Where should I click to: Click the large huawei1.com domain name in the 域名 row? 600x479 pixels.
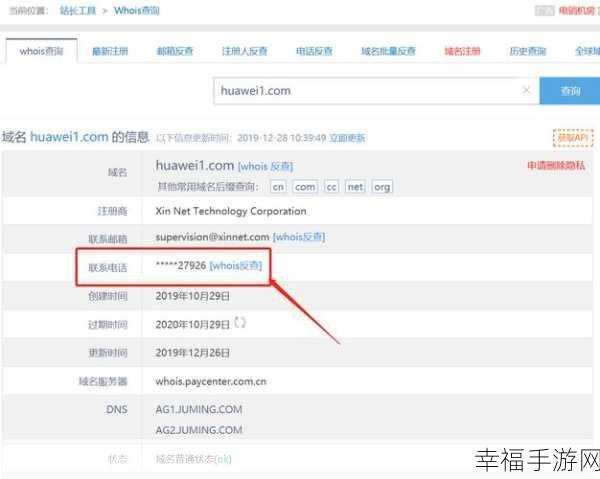click(194, 165)
